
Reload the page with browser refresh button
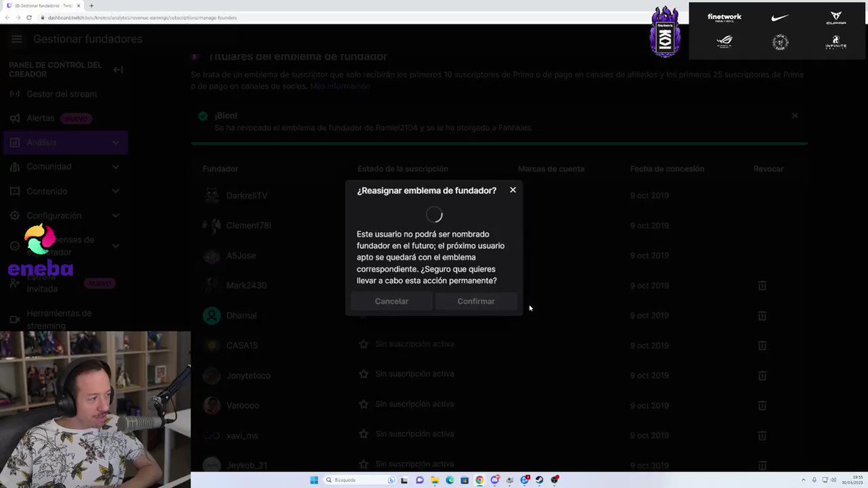pos(27,17)
